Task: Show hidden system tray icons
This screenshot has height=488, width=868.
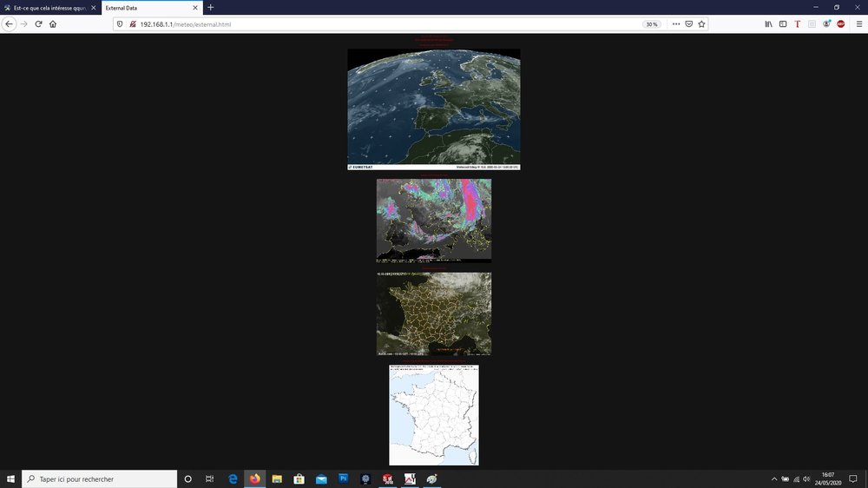Action: click(774, 479)
